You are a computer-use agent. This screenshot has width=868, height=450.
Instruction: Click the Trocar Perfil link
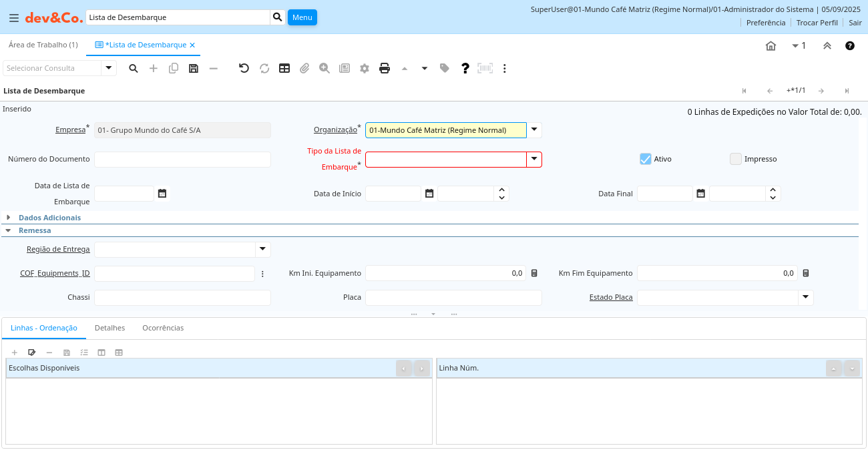tap(817, 23)
